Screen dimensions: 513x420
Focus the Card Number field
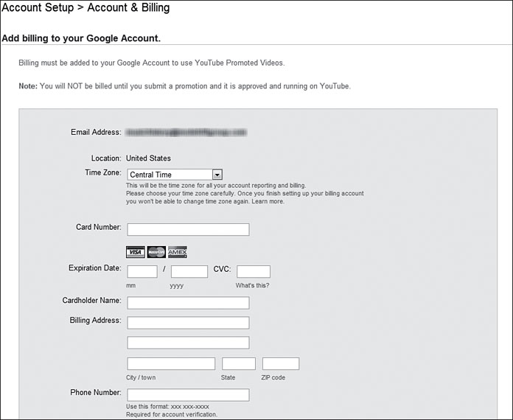[x=188, y=230]
